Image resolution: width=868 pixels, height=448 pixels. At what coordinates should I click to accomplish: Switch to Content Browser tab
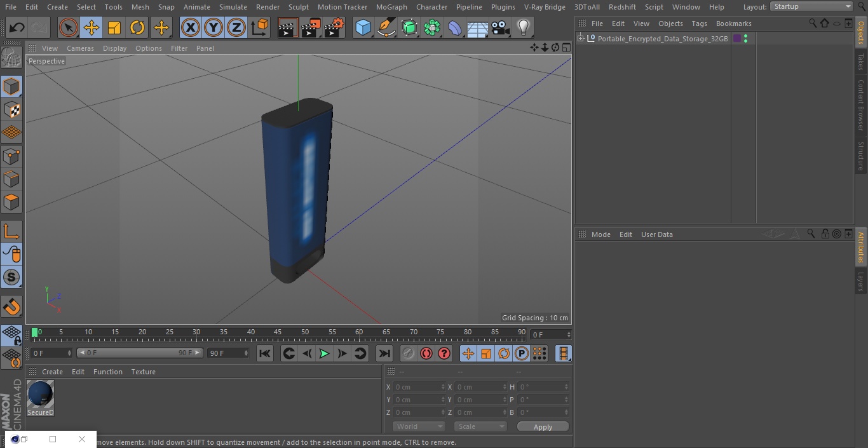click(x=861, y=105)
